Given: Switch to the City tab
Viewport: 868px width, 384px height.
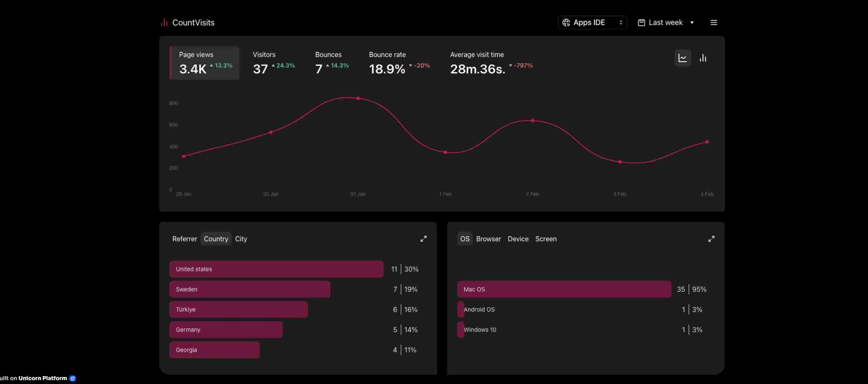Looking at the screenshot, I should point(241,239).
